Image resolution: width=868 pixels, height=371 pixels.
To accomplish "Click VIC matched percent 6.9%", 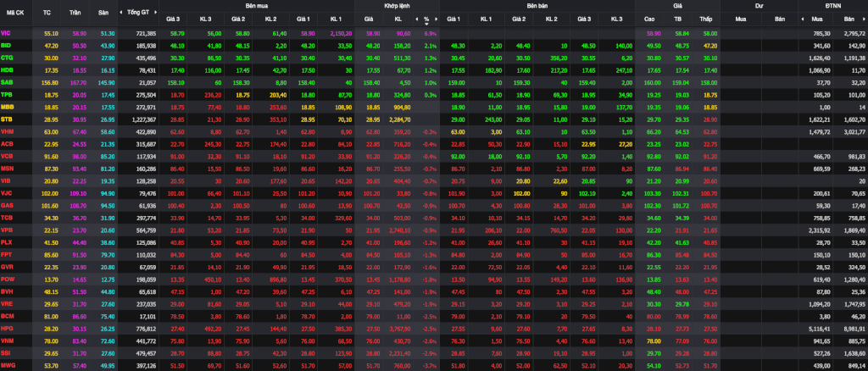I will click(431, 34).
